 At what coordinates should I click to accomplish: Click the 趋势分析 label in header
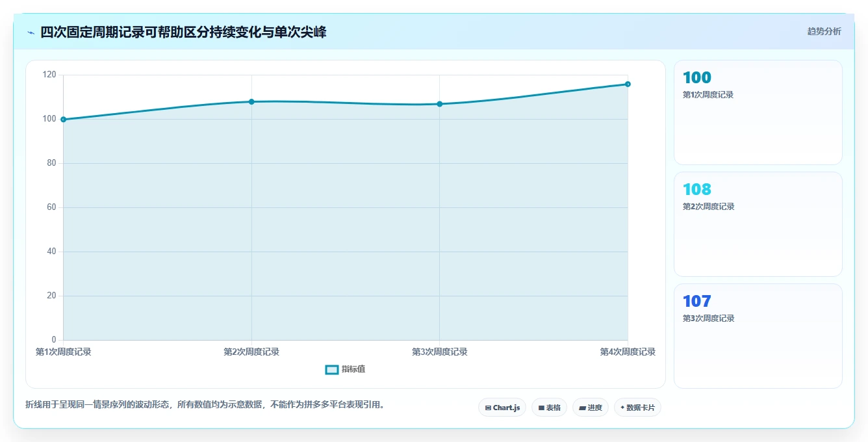[824, 31]
